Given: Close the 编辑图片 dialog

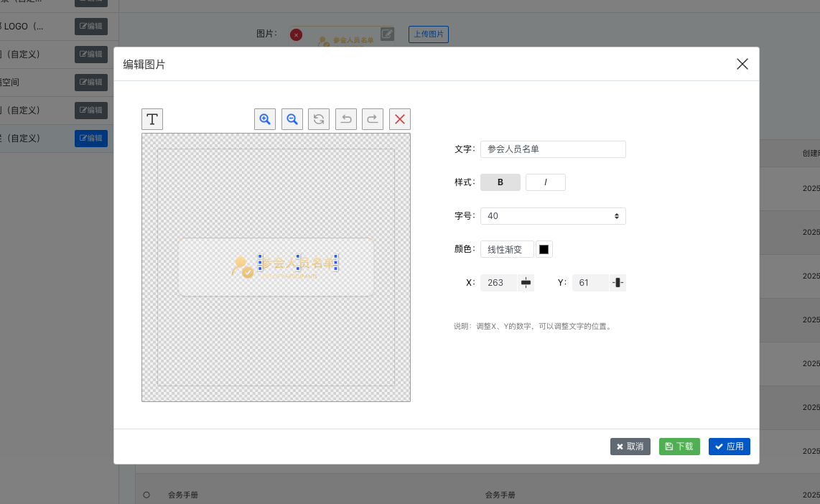Looking at the screenshot, I should (x=742, y=64).
